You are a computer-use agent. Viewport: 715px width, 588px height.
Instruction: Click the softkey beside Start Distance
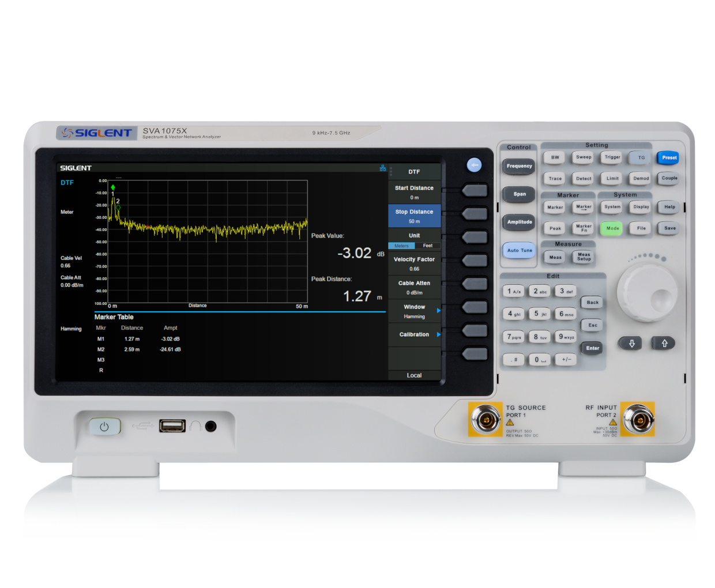click(x=475, y=191)
